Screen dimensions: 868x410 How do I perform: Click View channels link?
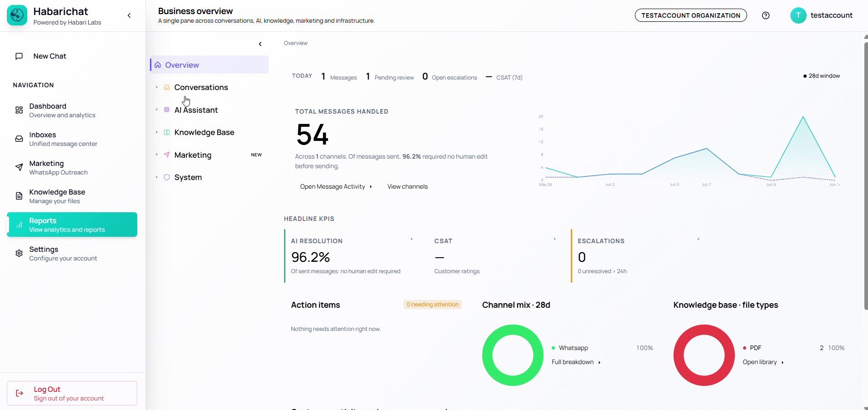(408, 186)
